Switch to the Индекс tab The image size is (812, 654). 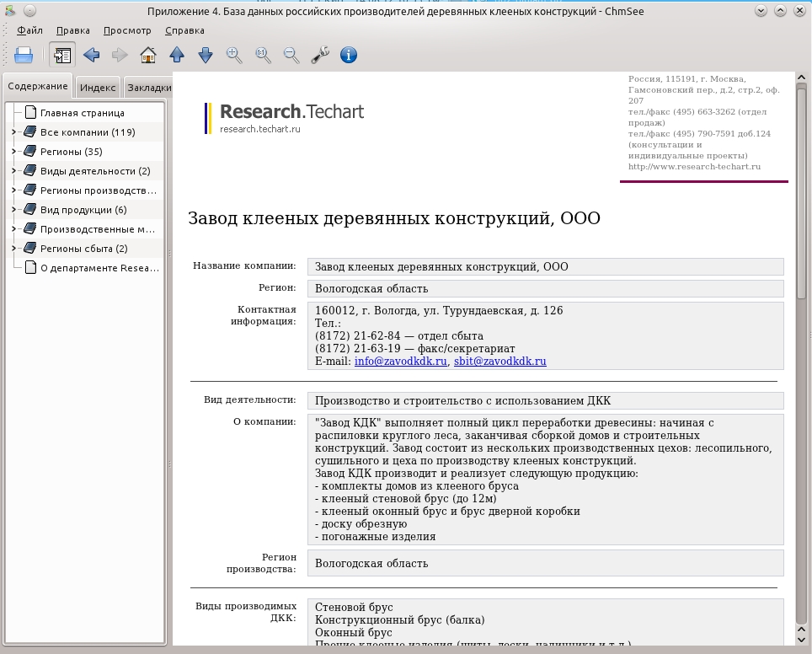coord(98,88)
